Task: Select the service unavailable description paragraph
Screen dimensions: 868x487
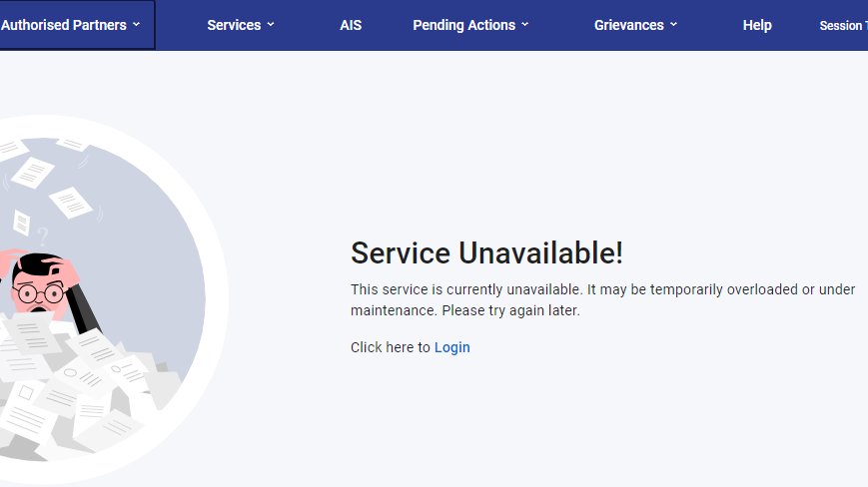Action: coord(603,299)
